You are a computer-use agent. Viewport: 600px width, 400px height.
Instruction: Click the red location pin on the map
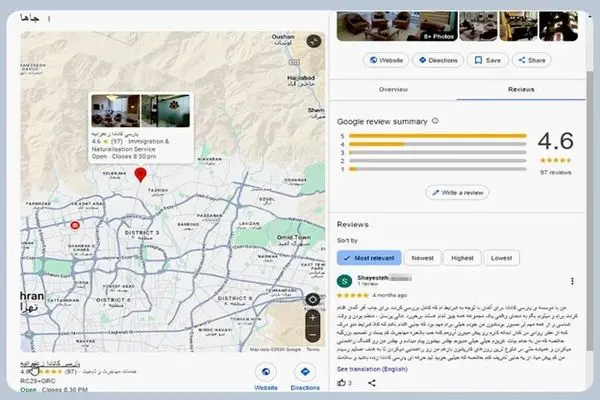click(140, 174)
